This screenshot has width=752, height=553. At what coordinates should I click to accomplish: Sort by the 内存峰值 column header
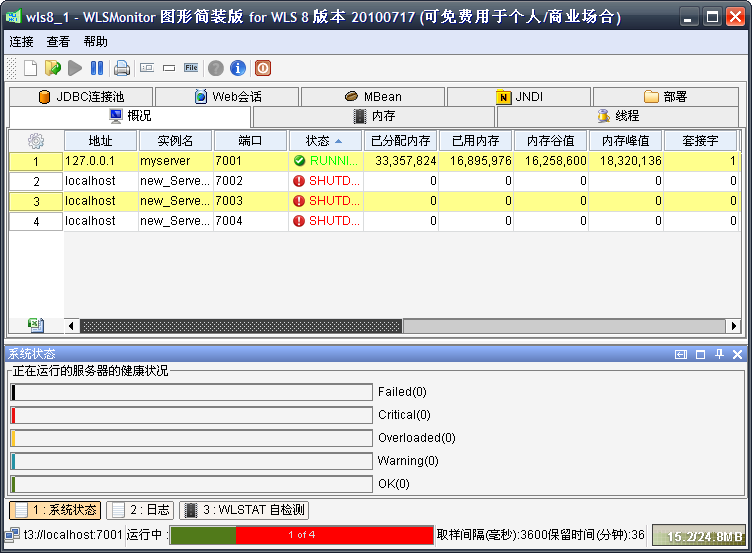(625, 141)
